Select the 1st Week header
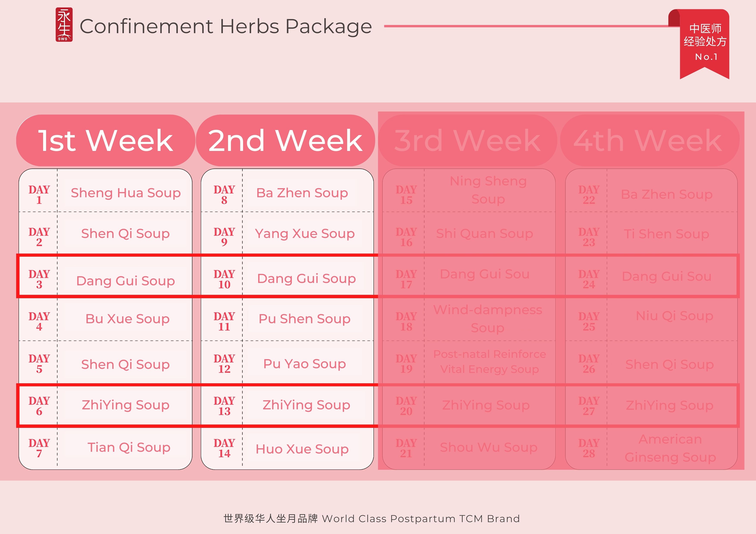 pyautogui.click(x=105, y=140)
